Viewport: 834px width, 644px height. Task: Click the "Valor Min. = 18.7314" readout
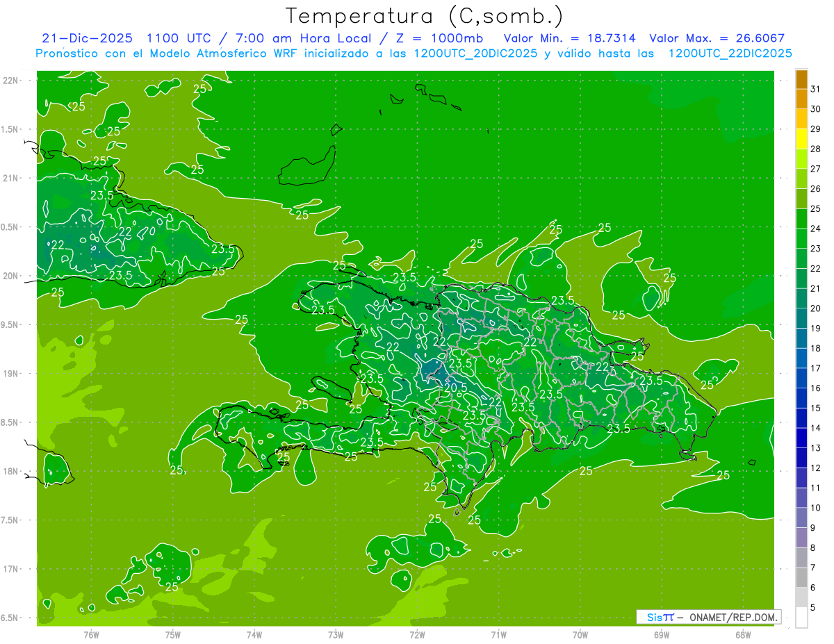tap(569, 38)
